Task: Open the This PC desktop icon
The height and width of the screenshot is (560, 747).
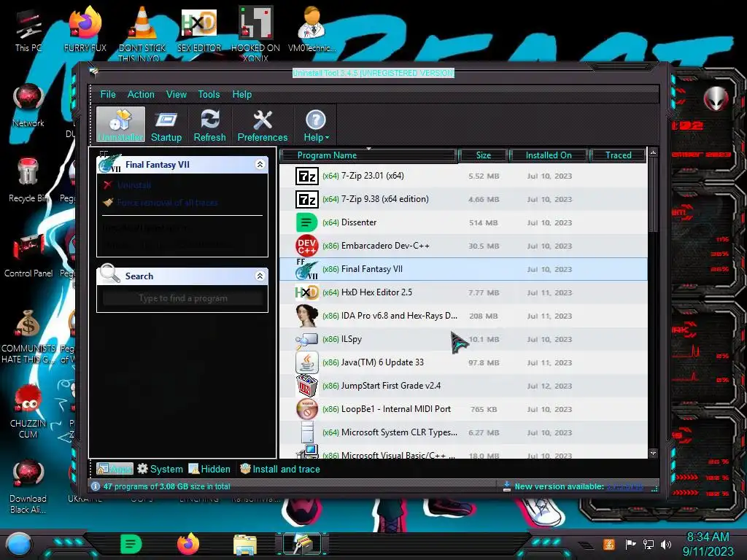Action: (28, 31)
